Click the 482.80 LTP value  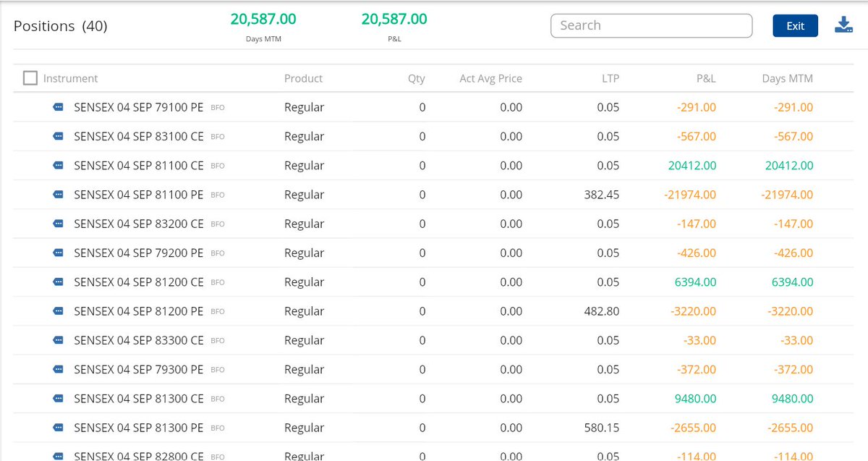click(602, 311)
